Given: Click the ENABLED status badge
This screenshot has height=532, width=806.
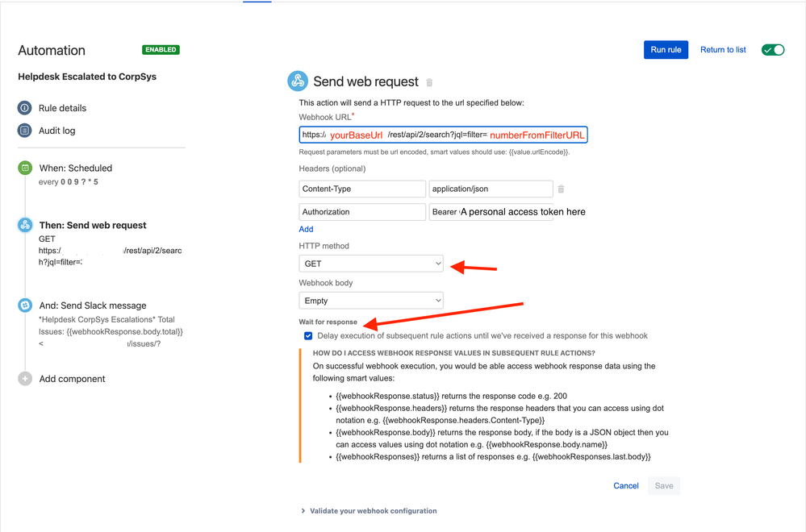Looking at the screenshot, I should tap(161, 50).
